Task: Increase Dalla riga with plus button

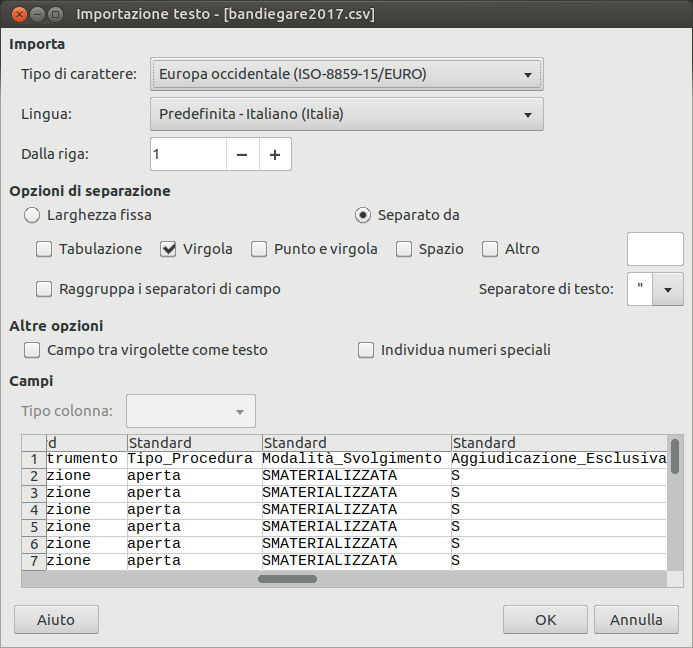Action: 275,154
